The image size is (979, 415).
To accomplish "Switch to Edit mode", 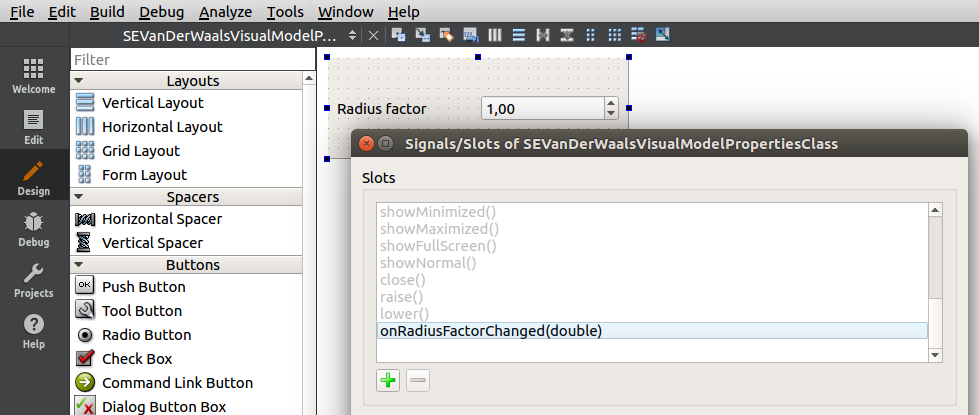I will point(34,126).
